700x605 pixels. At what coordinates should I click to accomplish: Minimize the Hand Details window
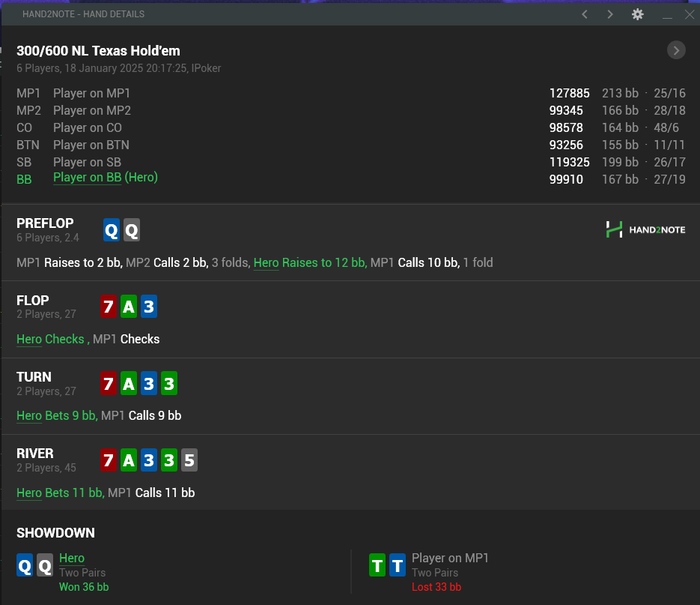point(667,15)
